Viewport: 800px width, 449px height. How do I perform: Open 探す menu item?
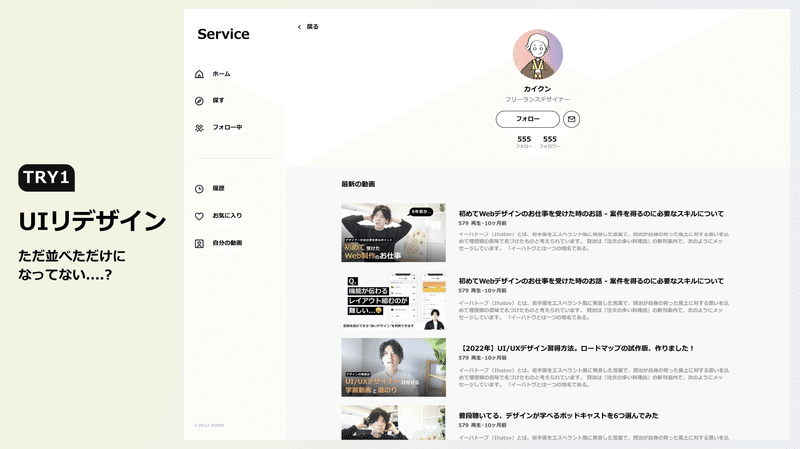pyautogui.click(x=218, y=101)
